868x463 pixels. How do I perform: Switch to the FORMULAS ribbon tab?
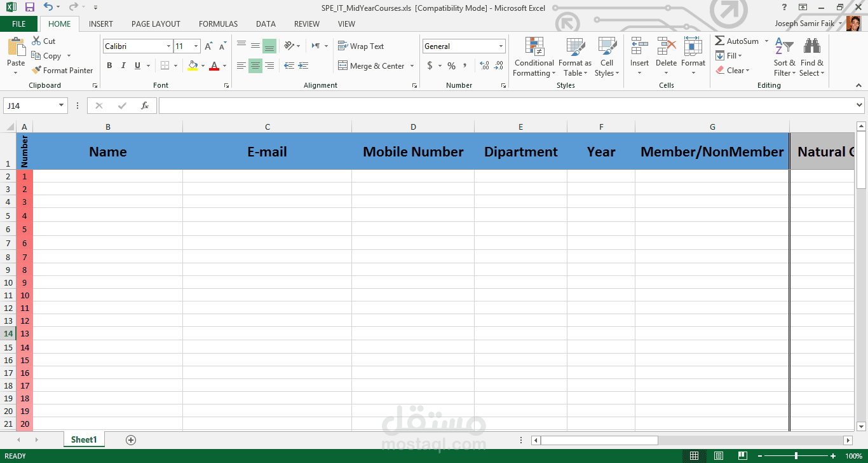pos(218,24)
